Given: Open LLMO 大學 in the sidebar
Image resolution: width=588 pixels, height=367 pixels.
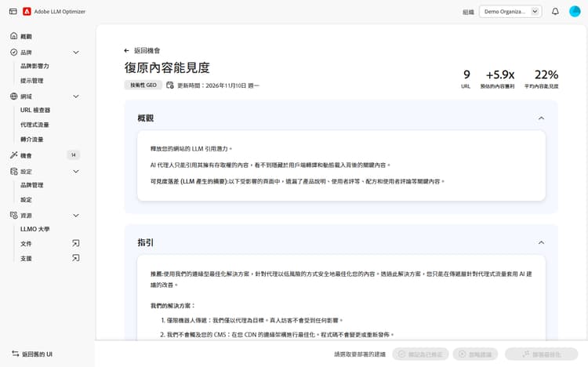Looking at the screenshot, I should (x=34, y=229).
